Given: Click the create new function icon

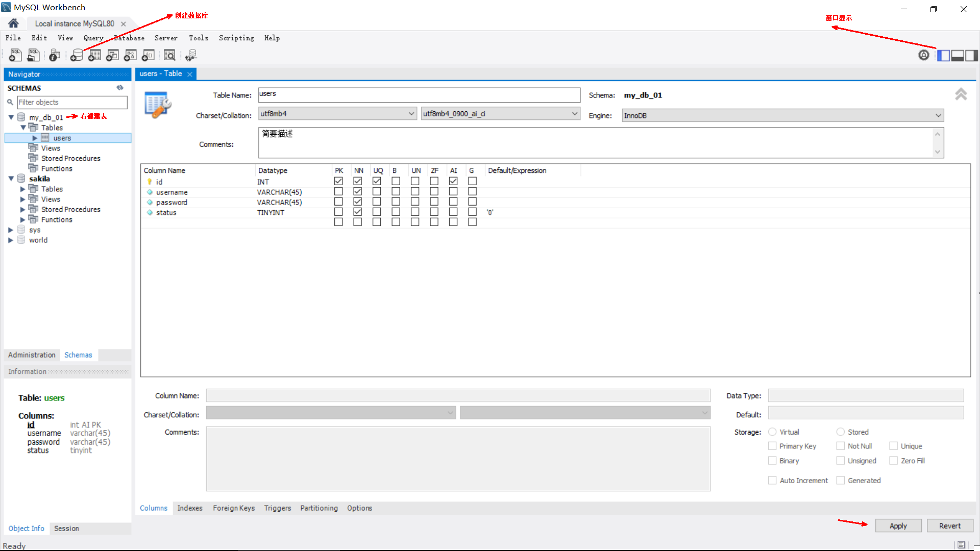Looking at the screenshot, I should (x=149, y=55).
